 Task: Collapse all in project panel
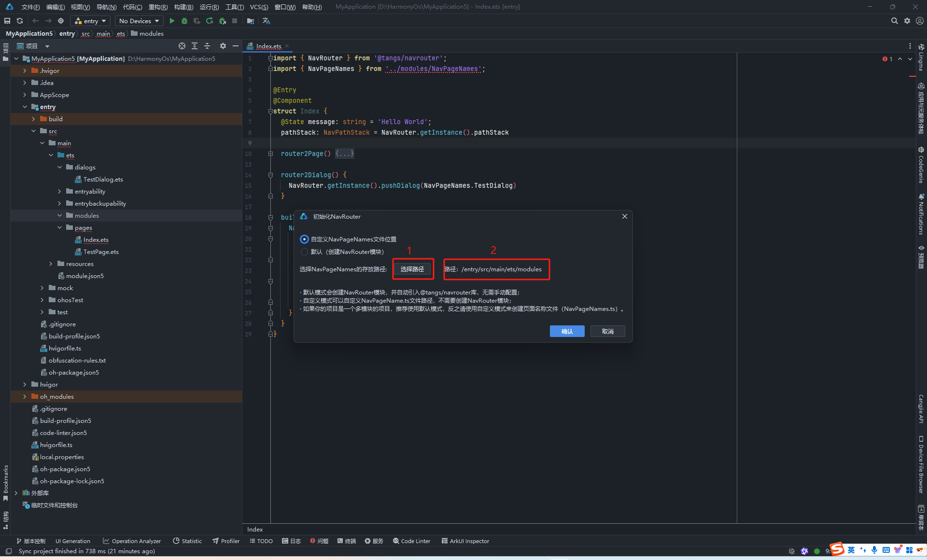[207, 46]
